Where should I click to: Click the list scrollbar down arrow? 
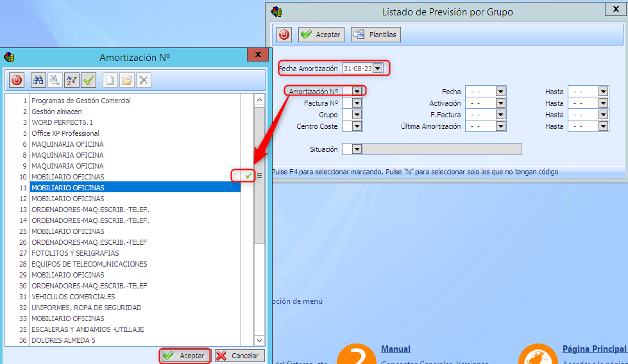259,340
